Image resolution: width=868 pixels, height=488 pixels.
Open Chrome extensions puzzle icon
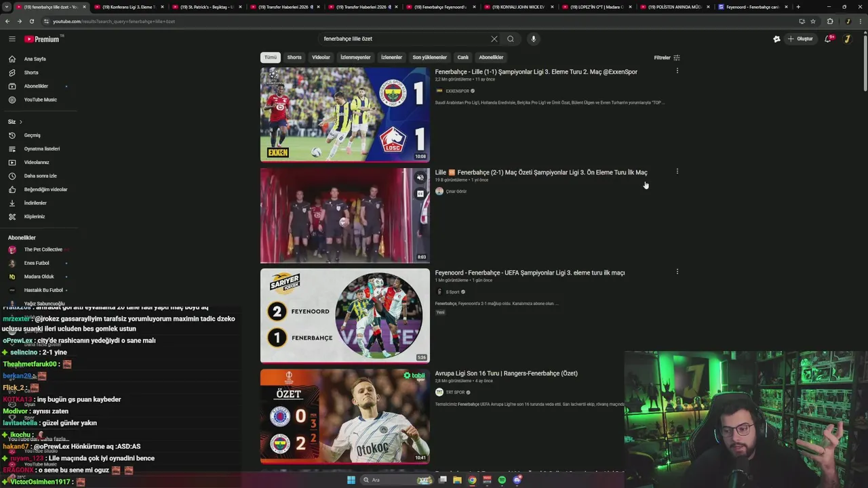tap(830, 21)
